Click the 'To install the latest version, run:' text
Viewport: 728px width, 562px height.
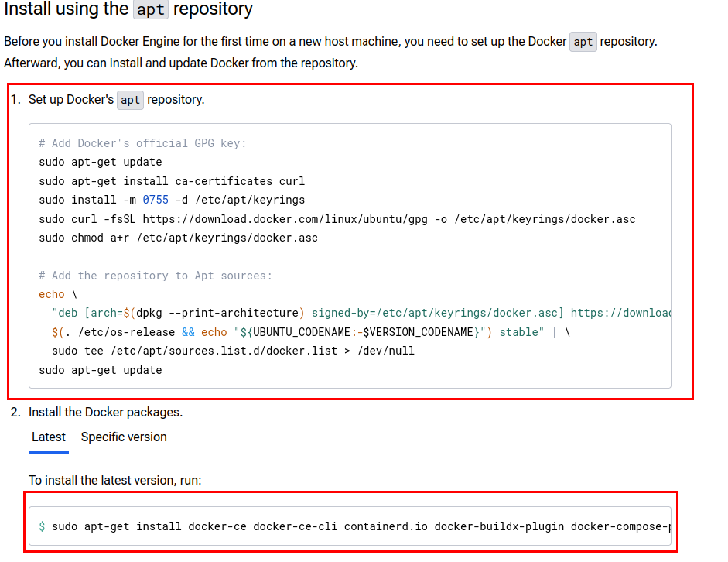point(114,481)
